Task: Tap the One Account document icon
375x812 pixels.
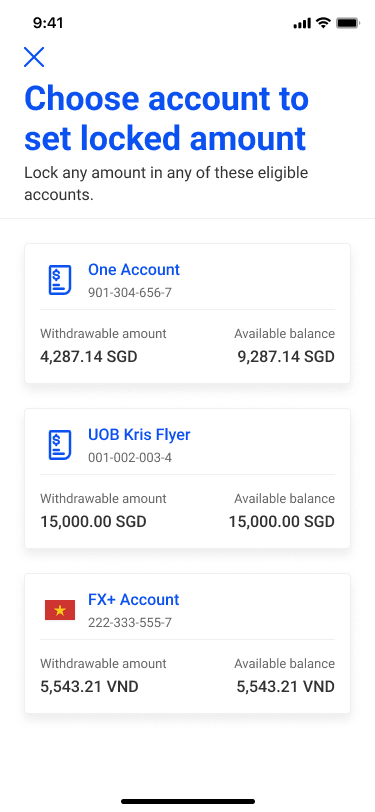Action: tap(60, 280)
